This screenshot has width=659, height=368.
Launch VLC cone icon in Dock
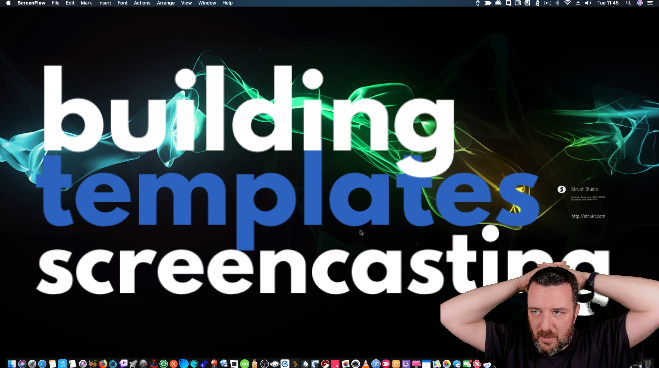click(365, 364)
